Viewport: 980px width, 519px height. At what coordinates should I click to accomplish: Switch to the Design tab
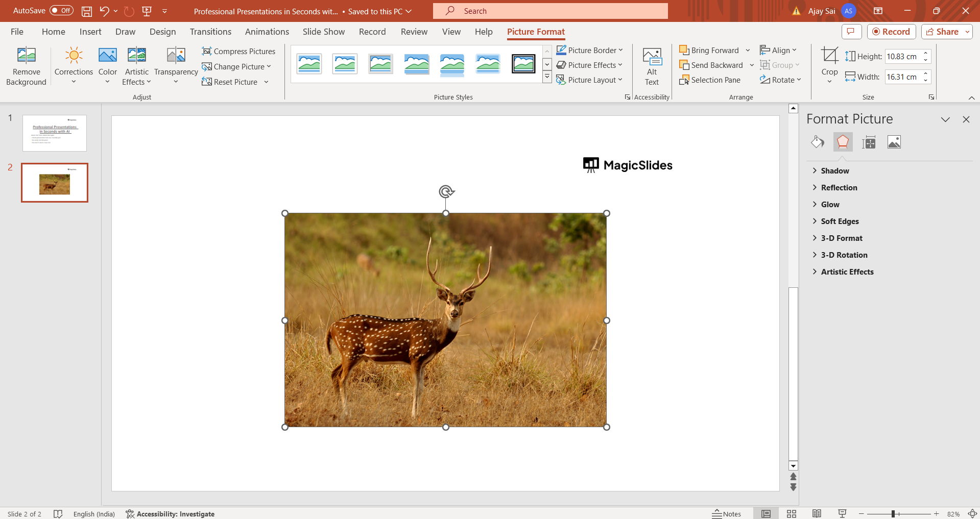pos(162,32)
